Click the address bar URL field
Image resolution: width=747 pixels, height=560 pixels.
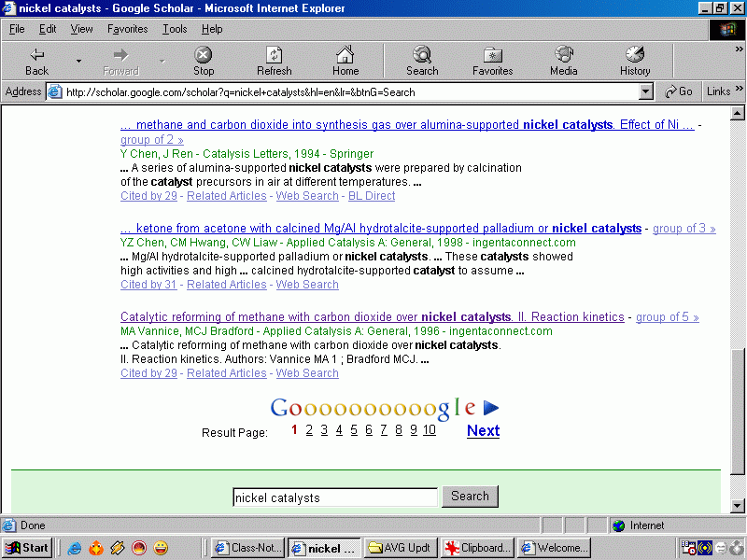coord(350,91)
